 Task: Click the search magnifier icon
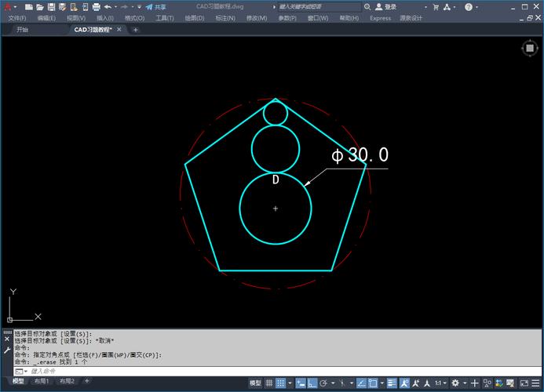tap(367, 6)
